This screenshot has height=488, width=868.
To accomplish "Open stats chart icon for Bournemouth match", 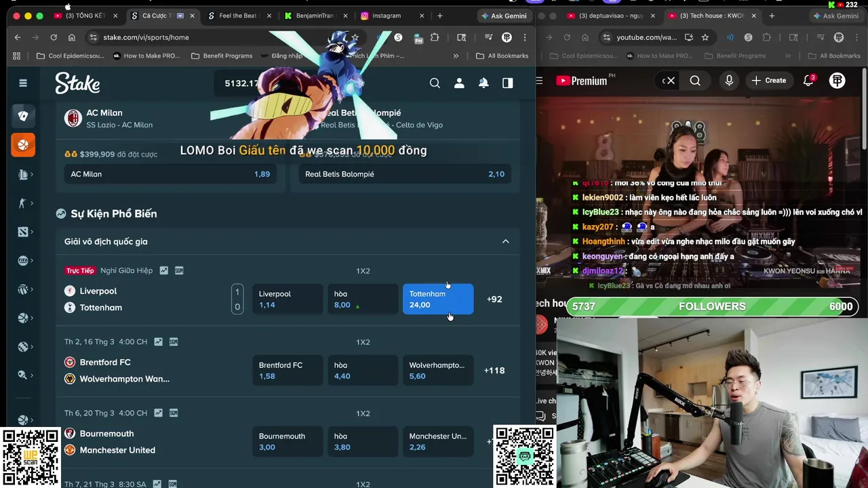I will 158,413.
